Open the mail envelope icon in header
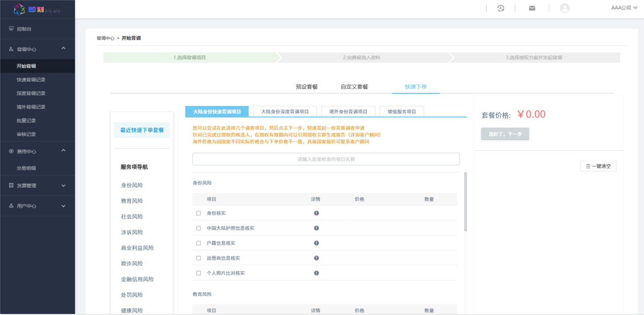 (532, 8)
